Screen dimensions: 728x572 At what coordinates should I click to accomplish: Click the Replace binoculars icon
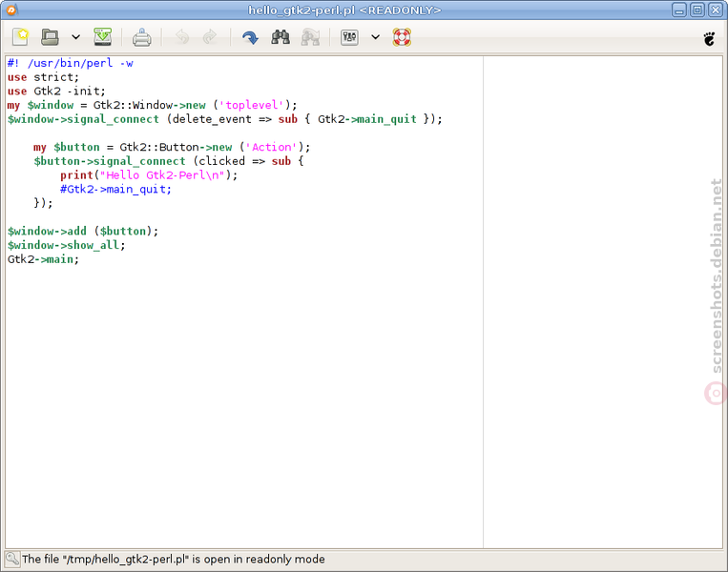[311, 37]
